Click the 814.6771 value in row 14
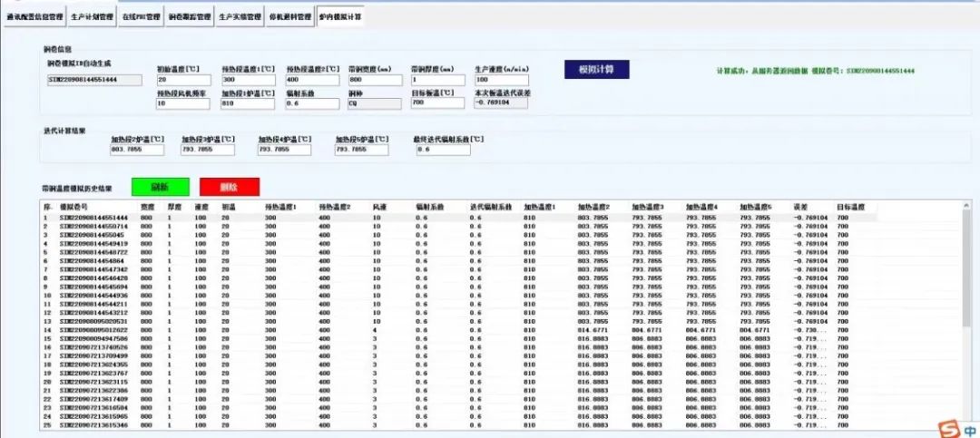This screenshot has height=438, width=980. [x=593, y=329]
